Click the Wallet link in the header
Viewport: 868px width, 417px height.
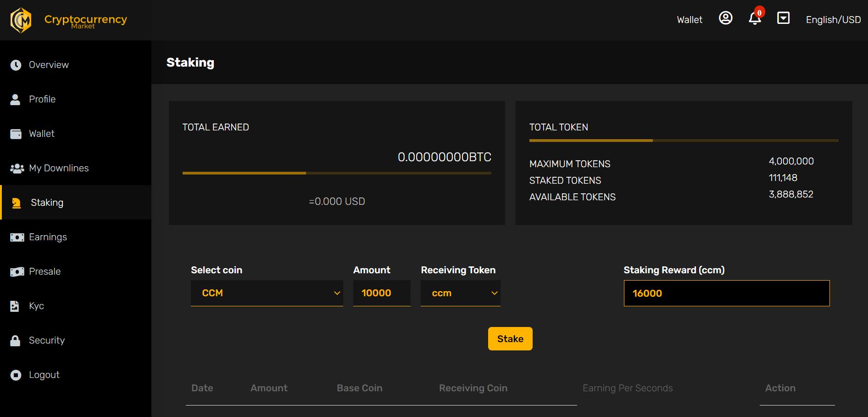690,20
